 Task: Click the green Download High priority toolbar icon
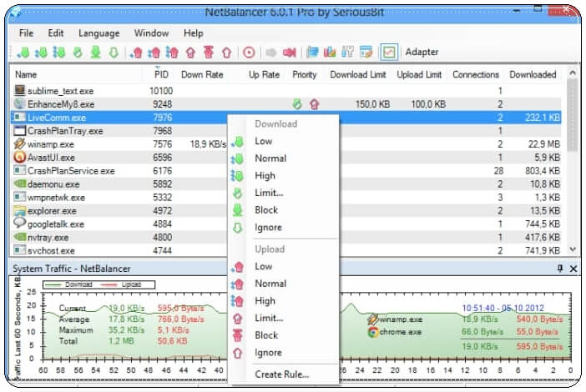58,53
